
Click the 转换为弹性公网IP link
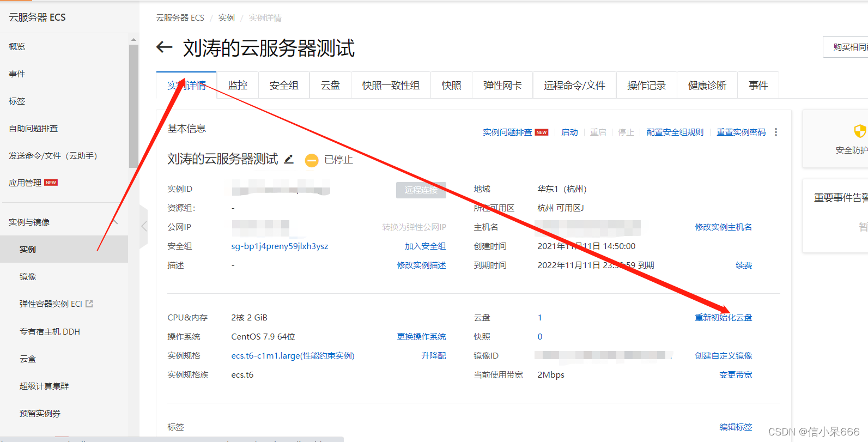(414, 227)
